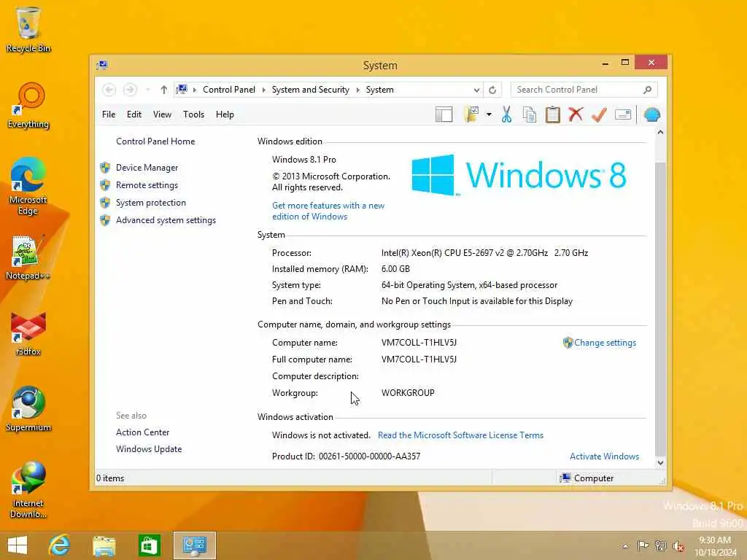This screenshot has width=747, height=560.
Task: Click the Forward navigation arrow
Action: pyautogui.click(x=130, y=90)
